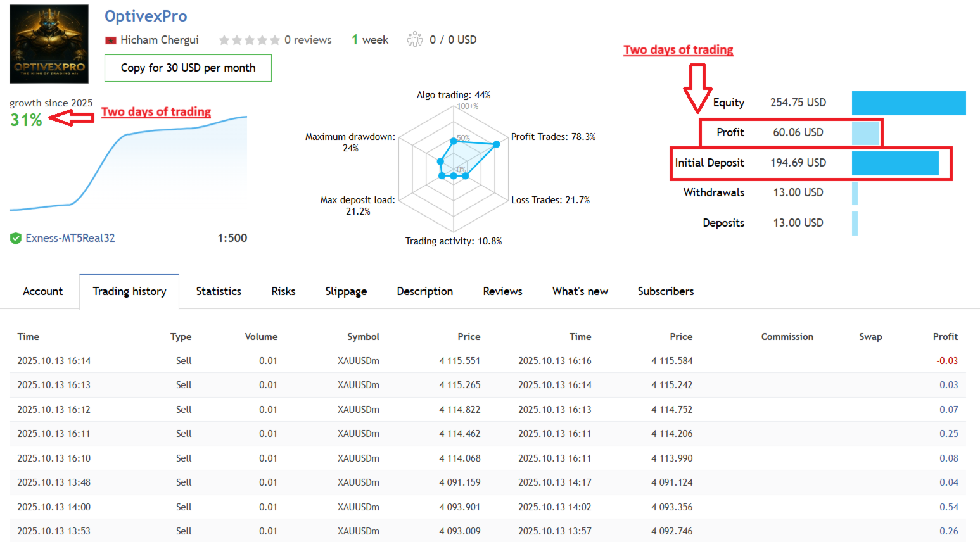Viewport: 980px width, 542px height.
Task: Click Copy for 30 USD per month
Action: tap(188, 68)
